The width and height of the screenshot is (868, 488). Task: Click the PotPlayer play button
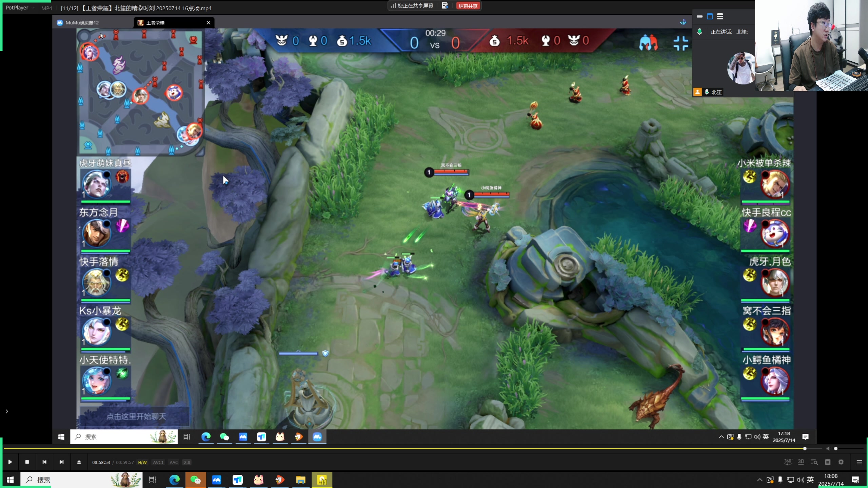[x=10, y=462]
